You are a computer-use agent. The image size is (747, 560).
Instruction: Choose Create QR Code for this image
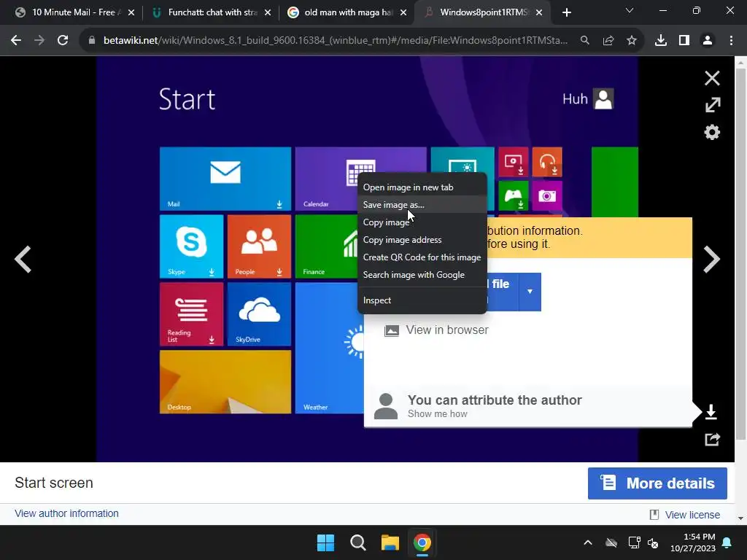pyautogui.click(x=422, y=257)
